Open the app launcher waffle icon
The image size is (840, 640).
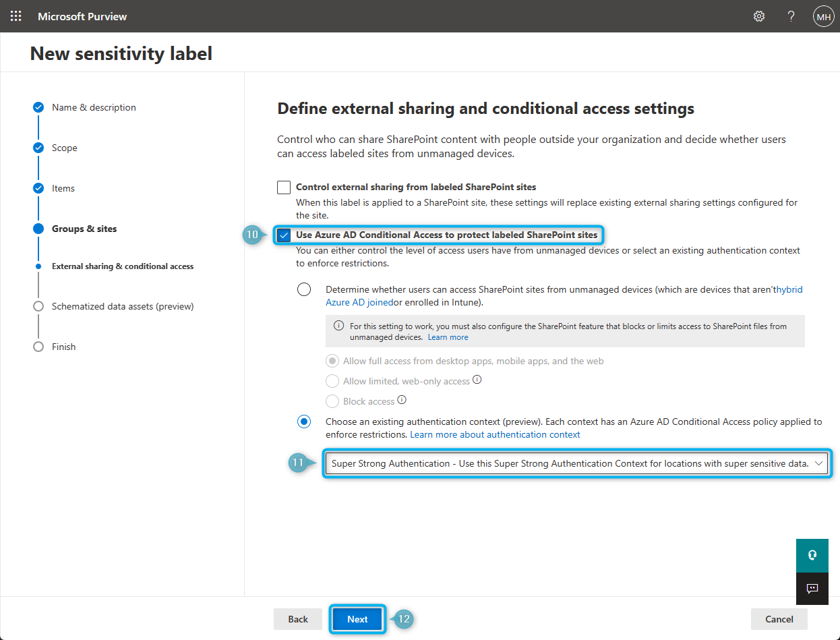point(16,16)
